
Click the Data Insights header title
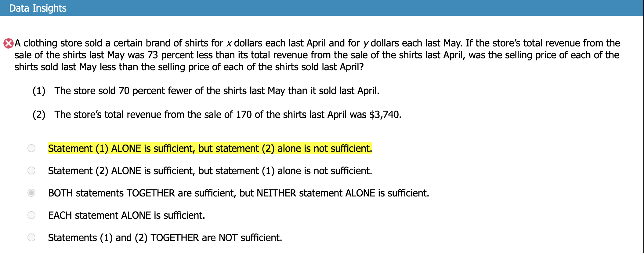38,8
